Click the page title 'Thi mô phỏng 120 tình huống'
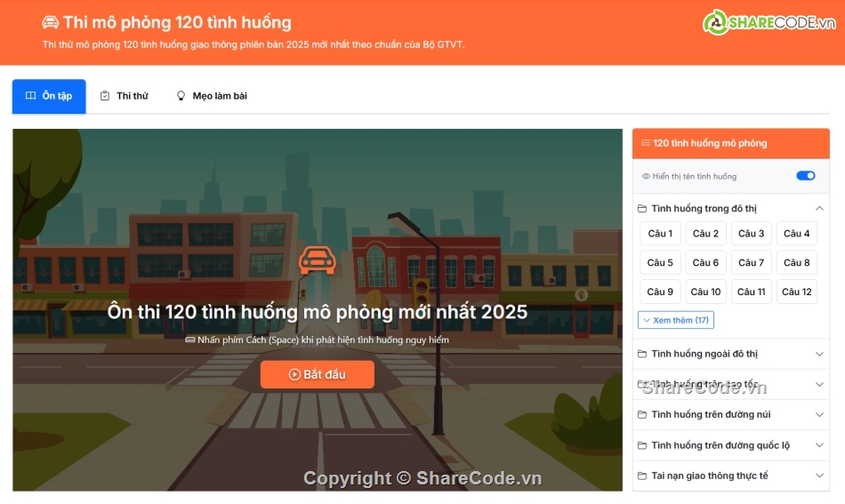The width and height of the screenshot is (845, 504). click(177, 22)
